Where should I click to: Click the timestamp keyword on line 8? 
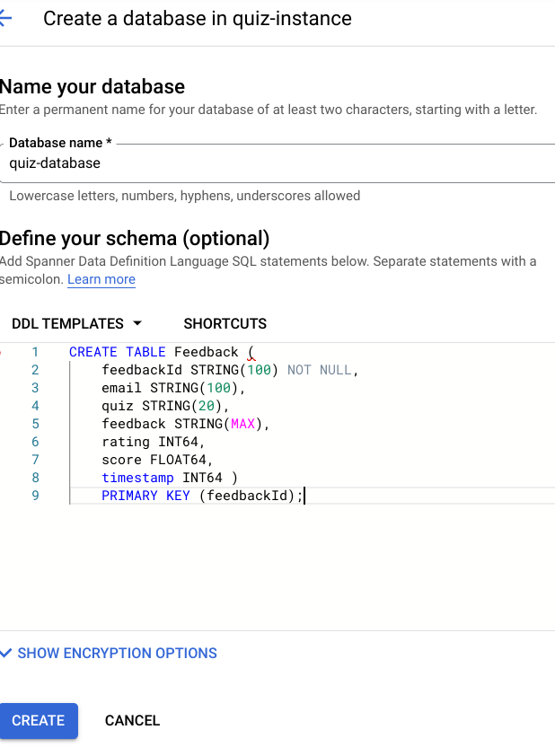(137, 478)
